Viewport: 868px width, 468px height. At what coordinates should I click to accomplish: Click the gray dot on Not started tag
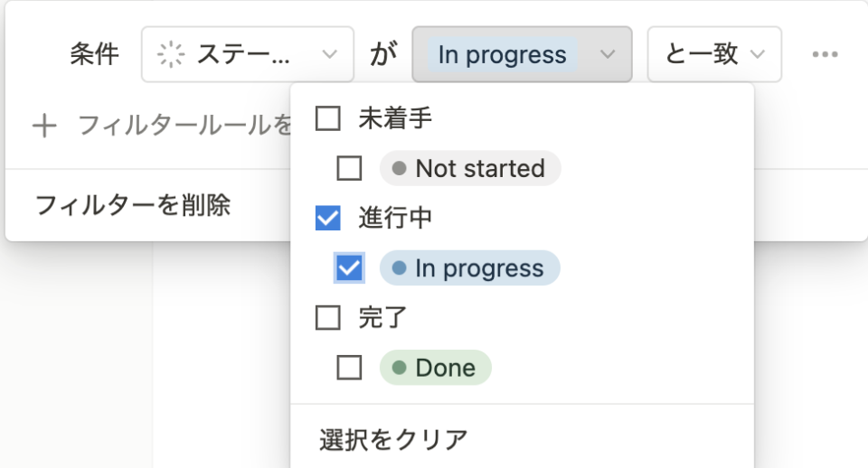[x=399, y=168]
